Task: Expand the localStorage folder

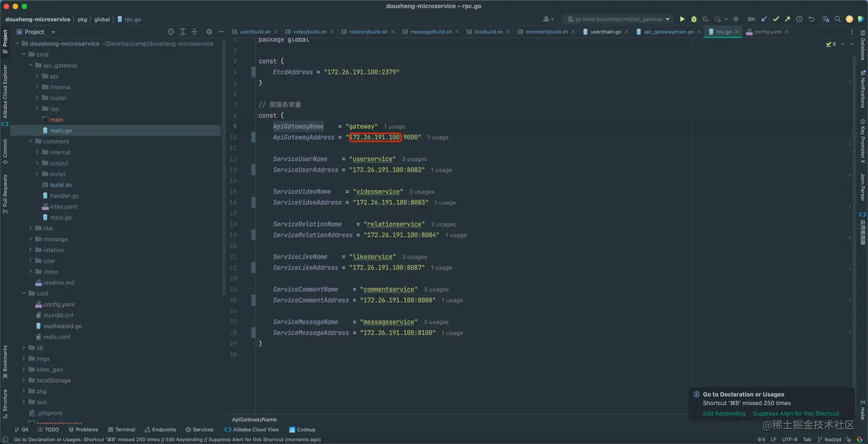Action: click(24, 380)
